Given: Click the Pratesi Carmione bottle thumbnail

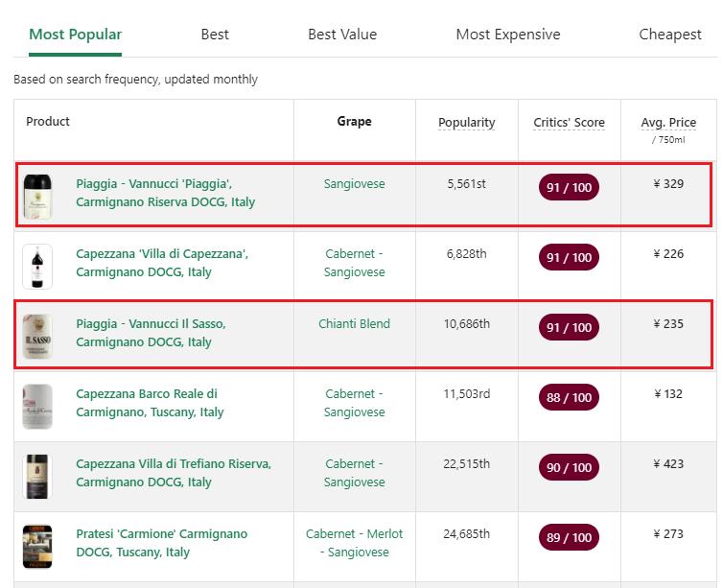Looking at the screenshot, I should 37,546.
